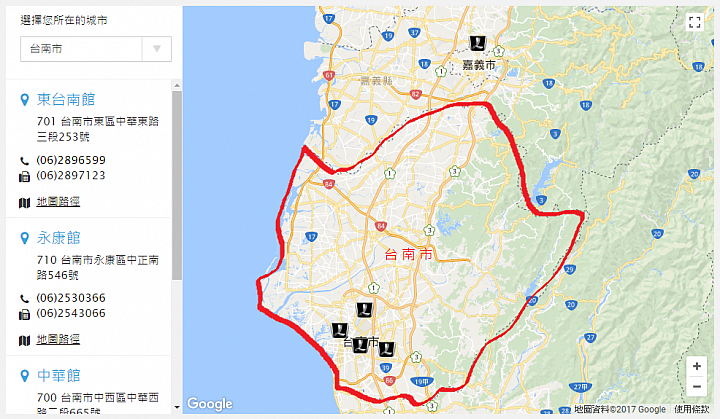Screen dimensions: 720x419
Task: Click phone number (06)2530366
Action: (71, 298)
